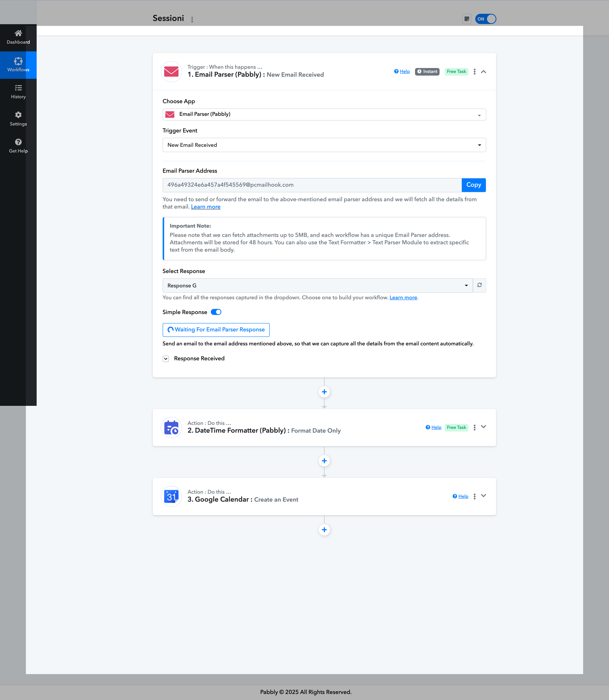The width and height of the screenshot is (609, 700).
Task: Copy the email parser address
Action: point(474,185)
